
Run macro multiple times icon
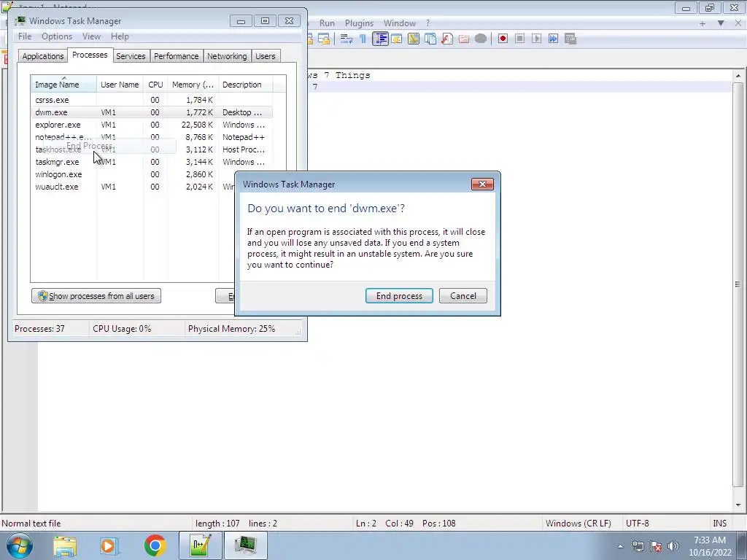[553, 39]
